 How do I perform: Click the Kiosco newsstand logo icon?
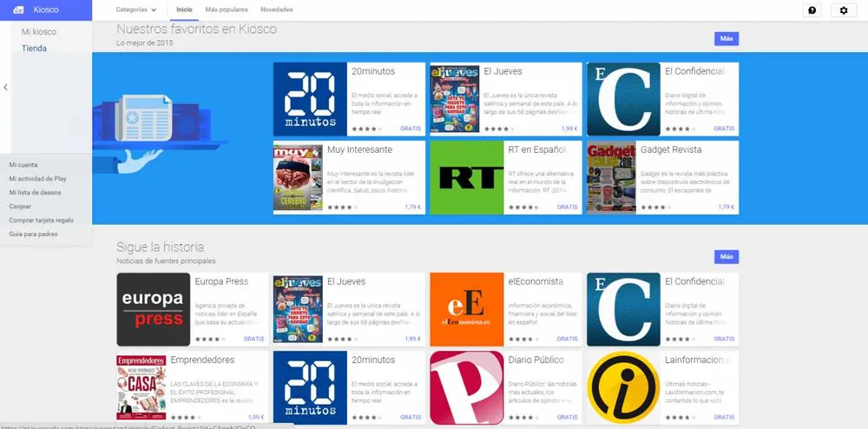click(18, 10)
